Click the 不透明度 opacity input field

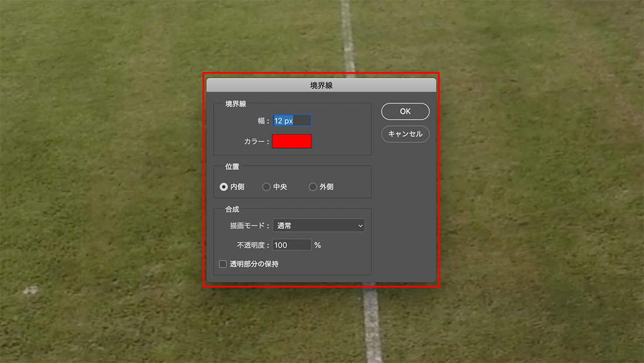click(x=292, y=245)
